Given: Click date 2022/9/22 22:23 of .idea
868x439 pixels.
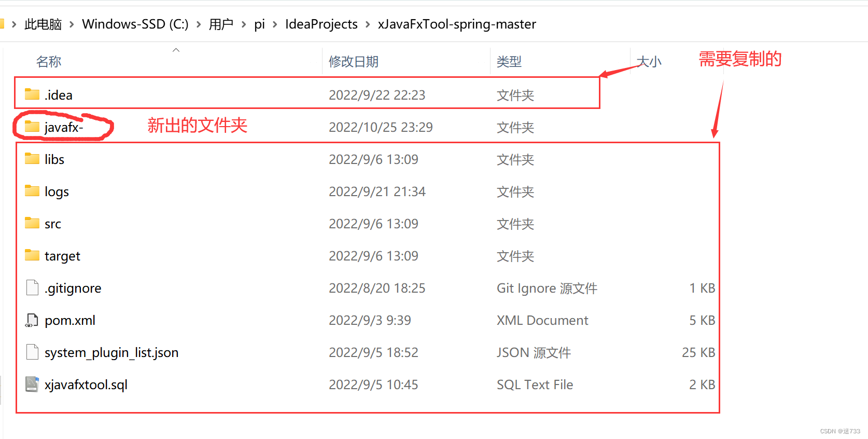Looking at the screenshot, I should [377, 95].
